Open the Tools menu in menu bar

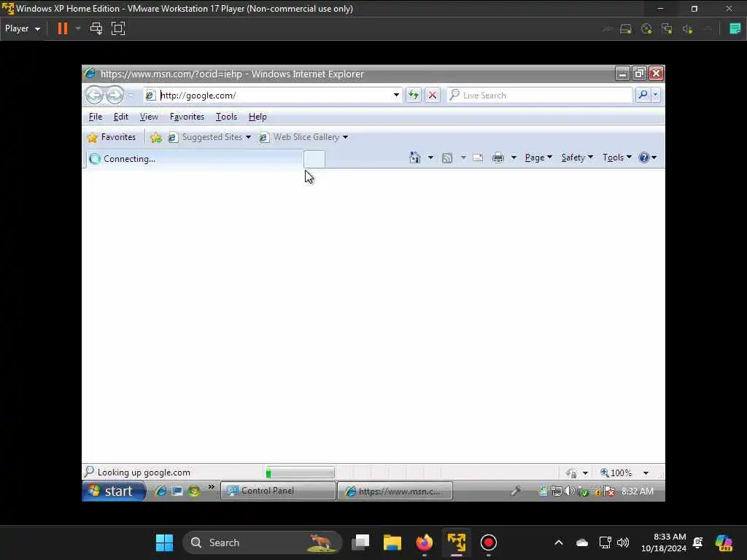tap(226, 117)
